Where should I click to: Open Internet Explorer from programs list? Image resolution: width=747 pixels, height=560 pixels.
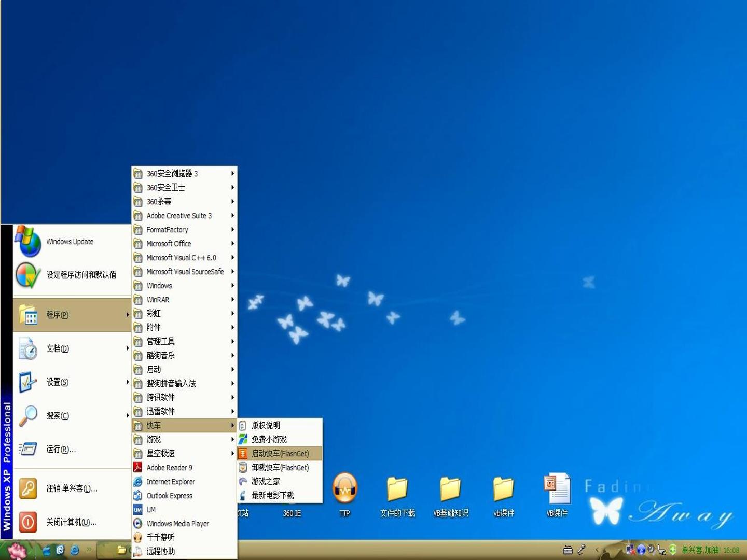point(184,481)
